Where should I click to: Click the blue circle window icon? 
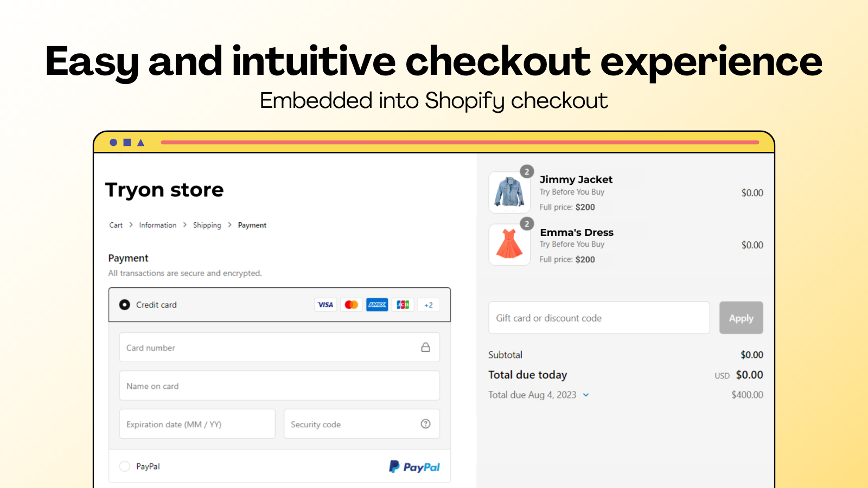click(113, 143)
